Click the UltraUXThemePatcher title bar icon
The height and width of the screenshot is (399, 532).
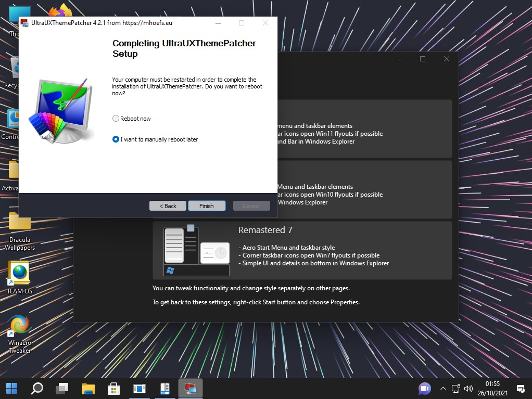pos(24,23)
